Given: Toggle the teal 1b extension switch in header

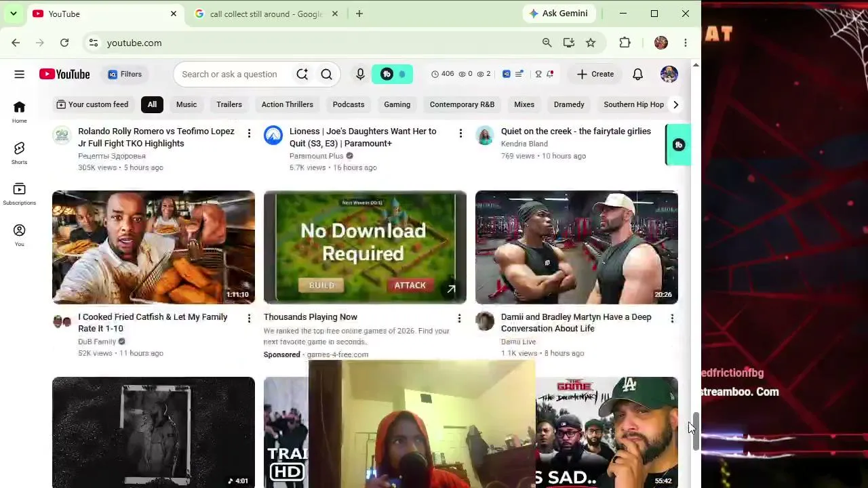Looking at the screenshot, I should (x=393, y=75).
